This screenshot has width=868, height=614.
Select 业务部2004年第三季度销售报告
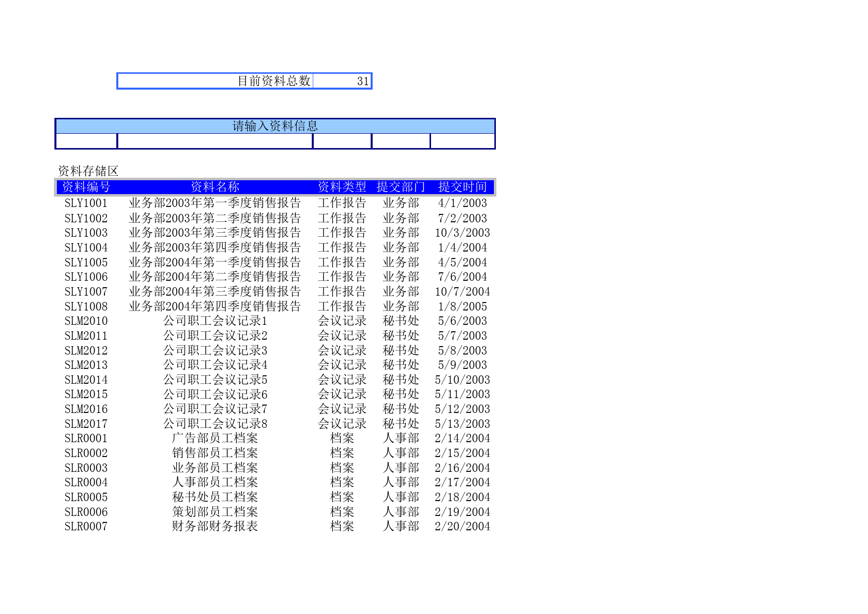tap(215, 292)
